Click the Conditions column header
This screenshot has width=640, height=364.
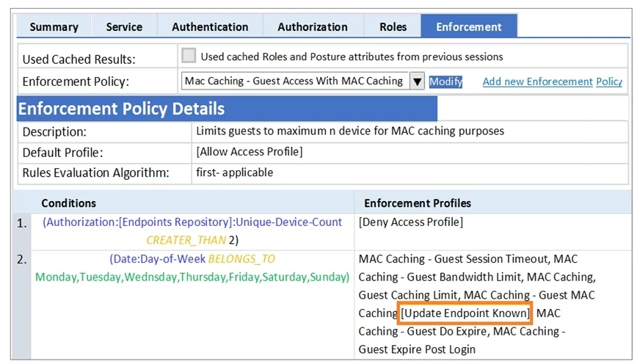68,203
